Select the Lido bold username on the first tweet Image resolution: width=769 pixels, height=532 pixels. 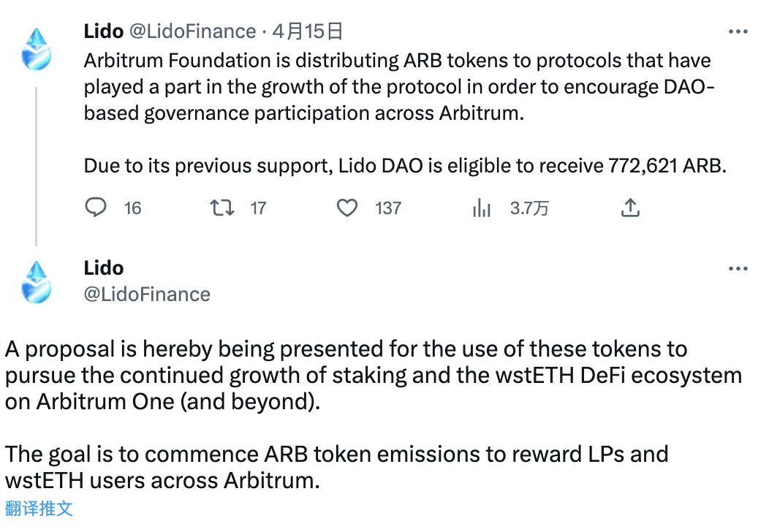(103, 31)
